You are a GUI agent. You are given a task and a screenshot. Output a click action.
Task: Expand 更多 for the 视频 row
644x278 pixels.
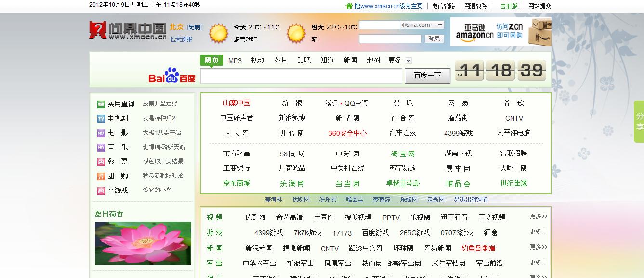coord(539,216)
